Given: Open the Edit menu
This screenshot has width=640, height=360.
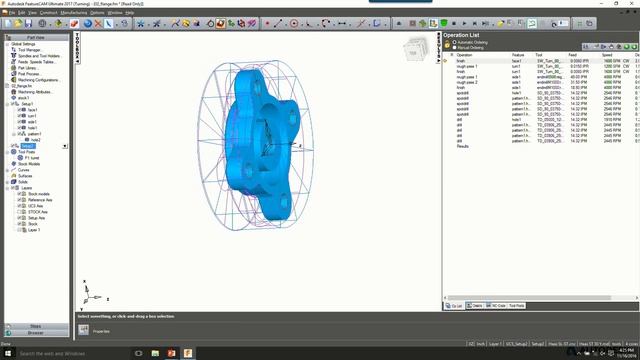Looking at the screenshot, I should pos(22,13).
